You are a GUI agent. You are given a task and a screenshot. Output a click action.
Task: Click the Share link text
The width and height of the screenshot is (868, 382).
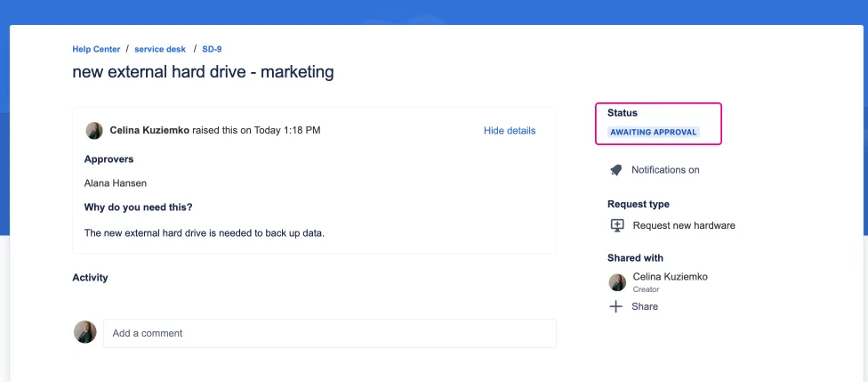pyautogui.click(x=645, y=306)
